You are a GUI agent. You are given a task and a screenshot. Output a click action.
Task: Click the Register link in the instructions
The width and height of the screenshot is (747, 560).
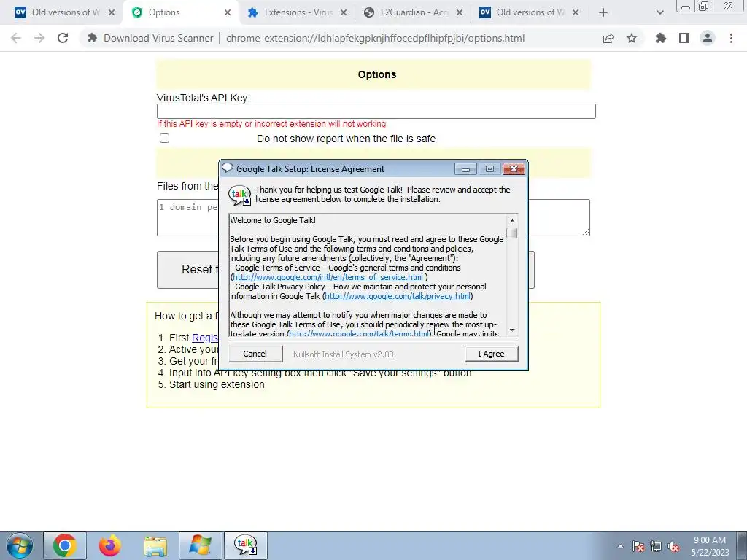[205, 338]
